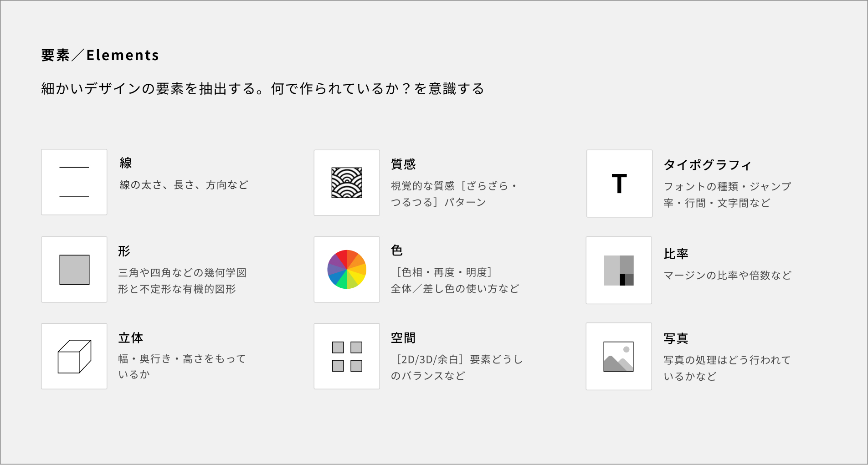Click the 立体 heading
Screen dimensions: 868x465
[131, 338]
